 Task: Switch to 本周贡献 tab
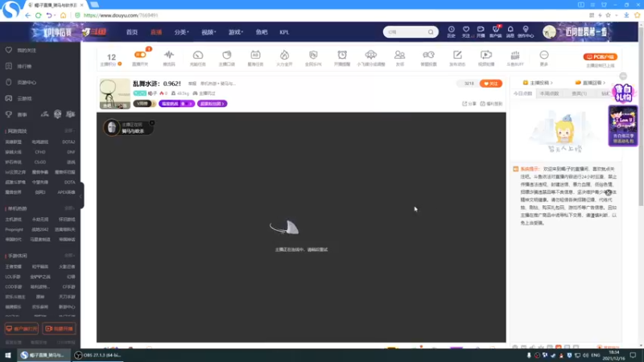click(549, 93)
